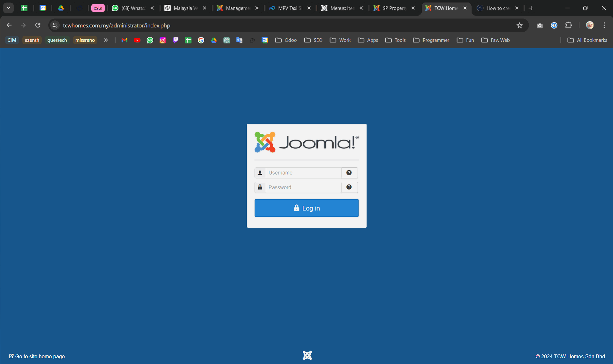613x364 pixels.
Task: Open the pink 'esta' tab group
Action: [98, 8]
